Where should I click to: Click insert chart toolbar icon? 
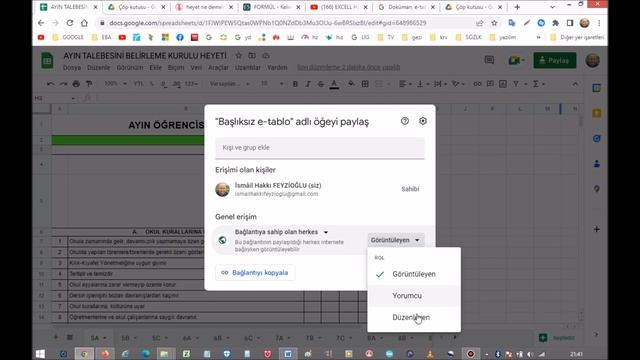pyautogui.click(x=503, y=84)
